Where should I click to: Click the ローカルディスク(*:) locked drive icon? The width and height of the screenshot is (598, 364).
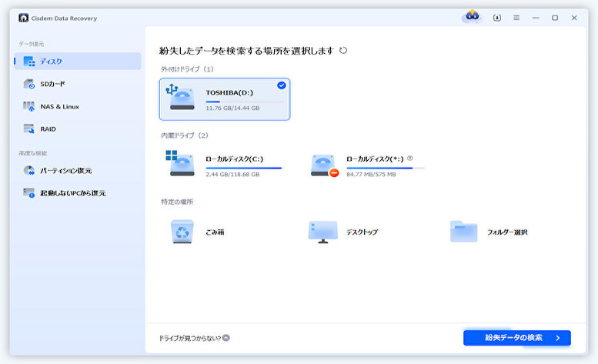tap(323, 165)
